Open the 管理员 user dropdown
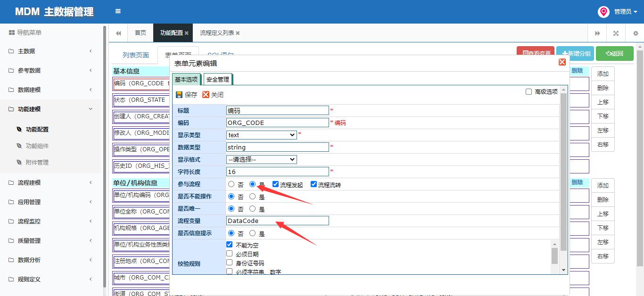The width and height of the screenshot is (644, 296). (626, 12)
